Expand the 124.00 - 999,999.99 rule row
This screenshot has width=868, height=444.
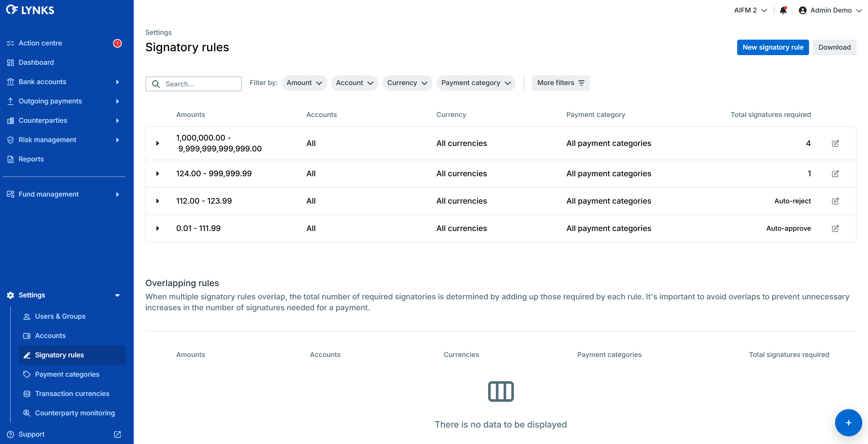click(157, 173)
